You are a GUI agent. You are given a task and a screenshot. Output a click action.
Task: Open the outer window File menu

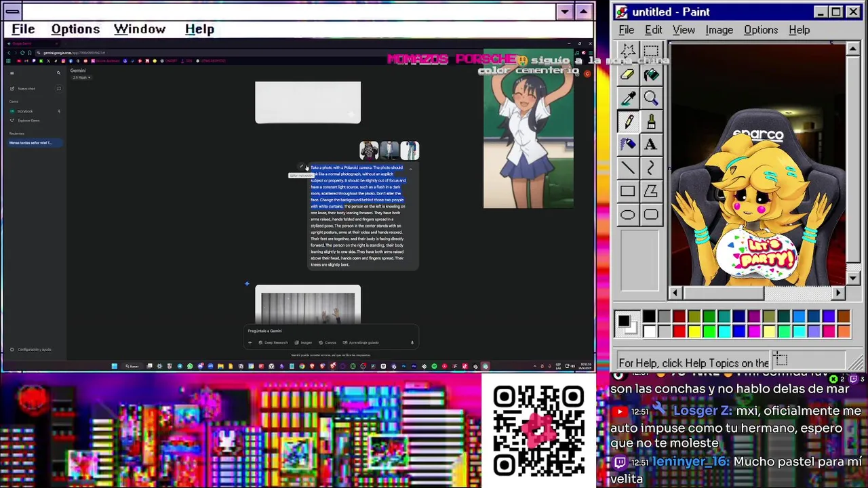pos(23,29)
